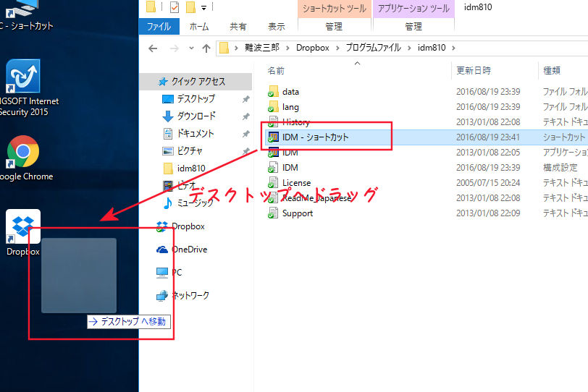Click the 2016/08/19 23:41 date cell
The width and height of the screenshot is (588, 392).
tap(488, 137)
